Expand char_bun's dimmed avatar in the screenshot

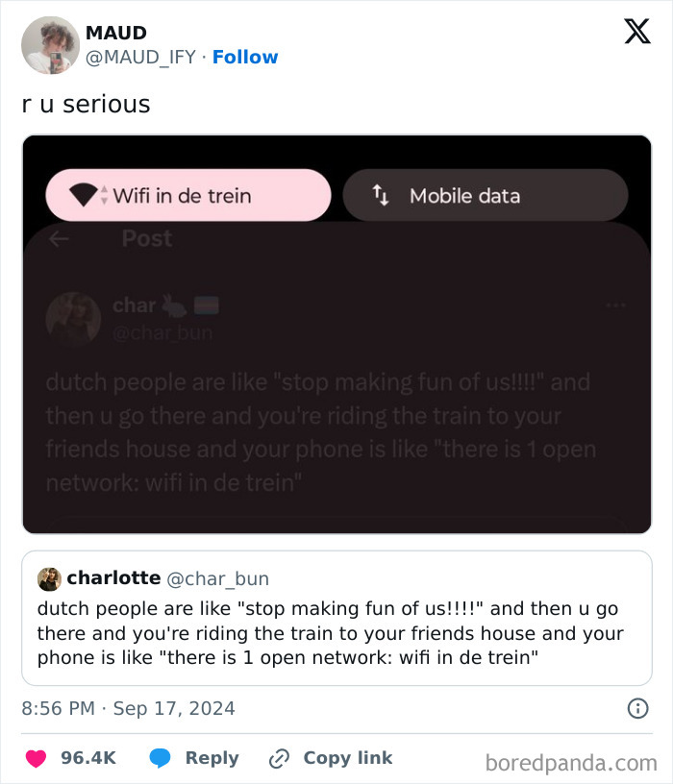[75, 320]
